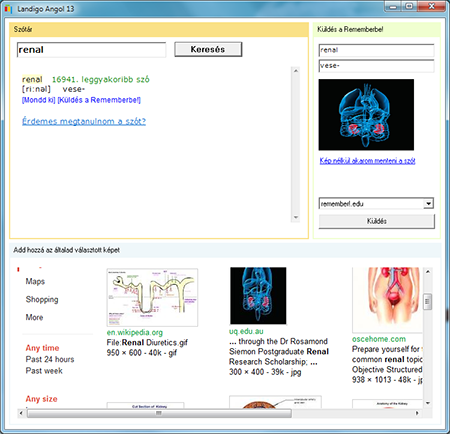
Task: Click the dictionary panel scroll down arrow
Action: pyautogui.click(x=295, y=218)
